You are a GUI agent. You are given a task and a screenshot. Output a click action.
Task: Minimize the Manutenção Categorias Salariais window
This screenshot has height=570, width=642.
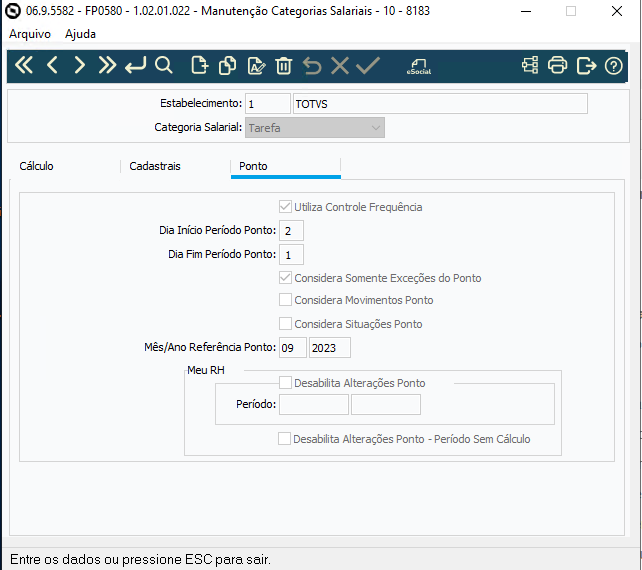(526, 11)
